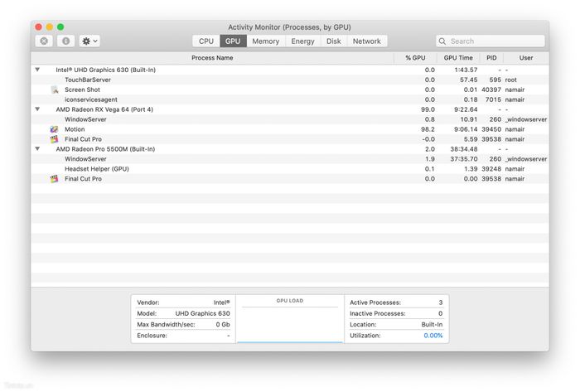This screenshot has height=392, width=580.
Task: Click the Final Cut Pro icon under 5500M
Action: pyautogui.click(x=54, y=179)
